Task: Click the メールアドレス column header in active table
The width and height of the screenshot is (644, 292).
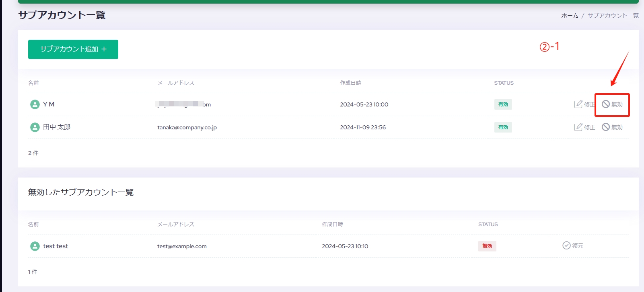Action: [x=176, y=83]
